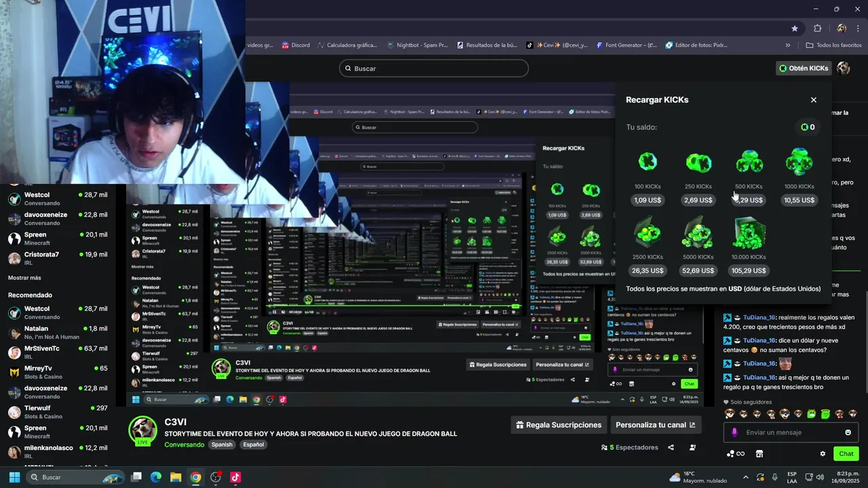The width and height of the screenshot is (868, 488).
Task: Open the Calculadora gráfica bookmark
Action: [x=347, y=45]
